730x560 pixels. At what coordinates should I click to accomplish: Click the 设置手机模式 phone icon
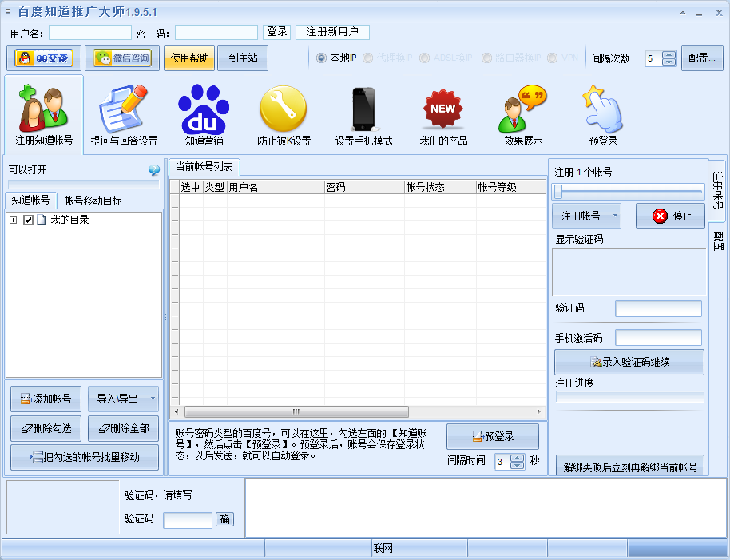click(x=363, y=109)
